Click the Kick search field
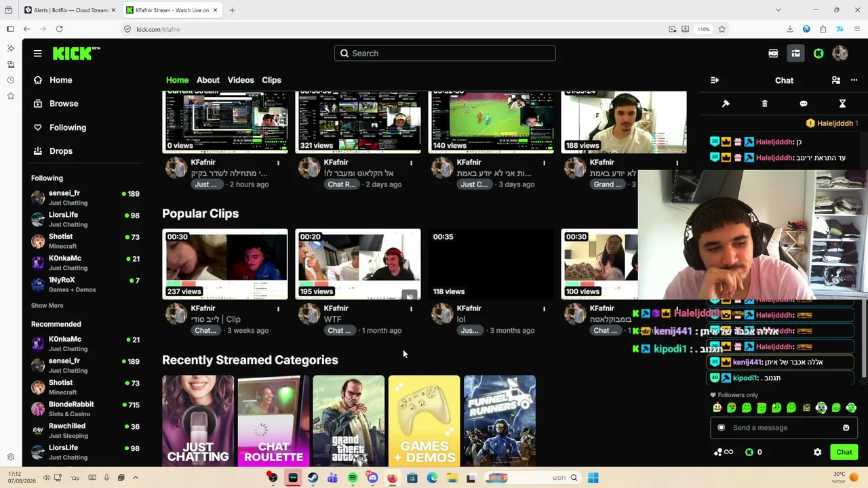868x488 pixels. (x=445, y=54)
